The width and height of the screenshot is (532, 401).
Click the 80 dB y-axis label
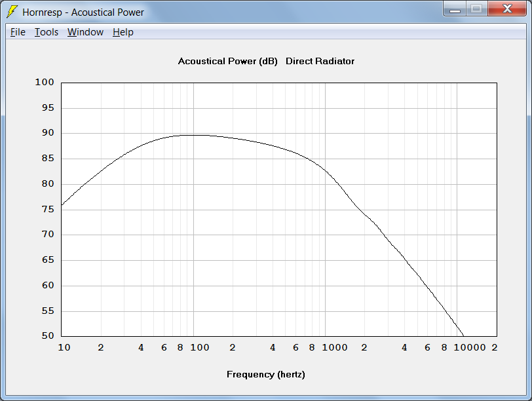48,184
